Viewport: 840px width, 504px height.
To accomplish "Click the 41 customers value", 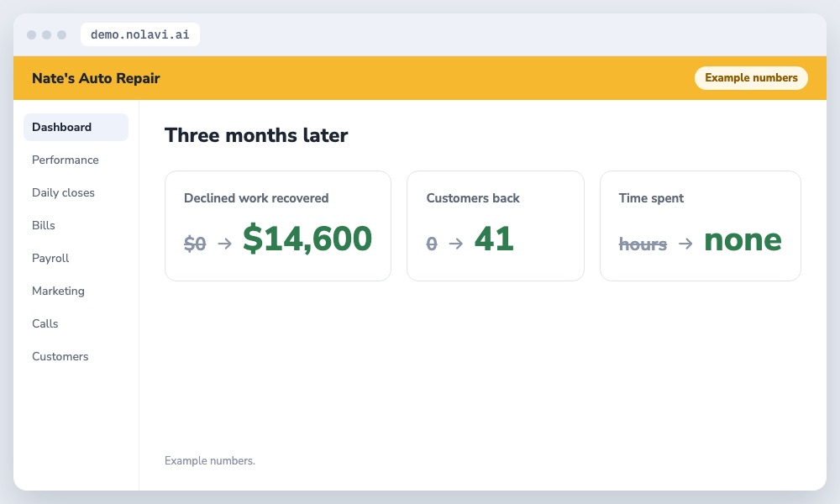I will tap(494, 239).
